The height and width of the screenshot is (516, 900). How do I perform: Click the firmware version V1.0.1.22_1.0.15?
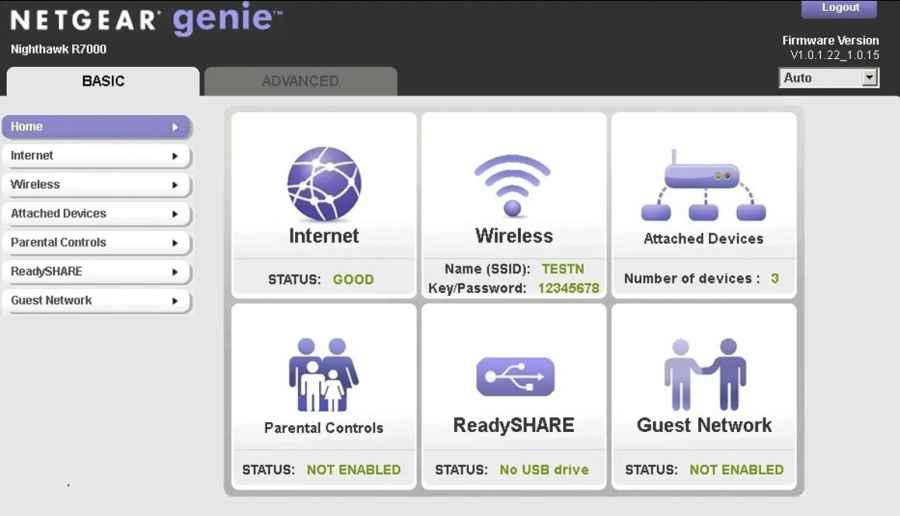tap(835, 56)
